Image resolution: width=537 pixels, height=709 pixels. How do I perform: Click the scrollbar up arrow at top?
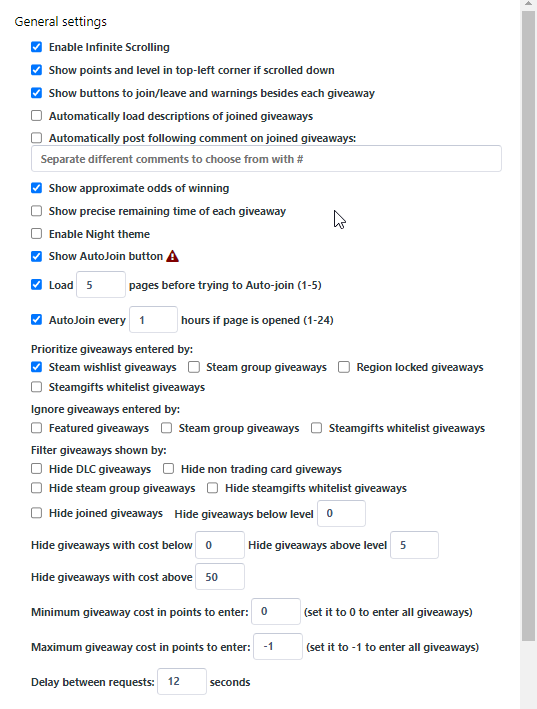(x=528, y=4)
